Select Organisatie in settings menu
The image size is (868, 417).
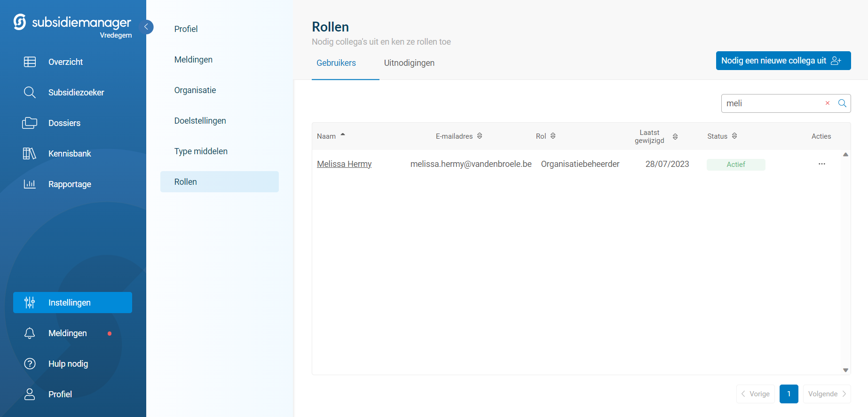(195, 90)
